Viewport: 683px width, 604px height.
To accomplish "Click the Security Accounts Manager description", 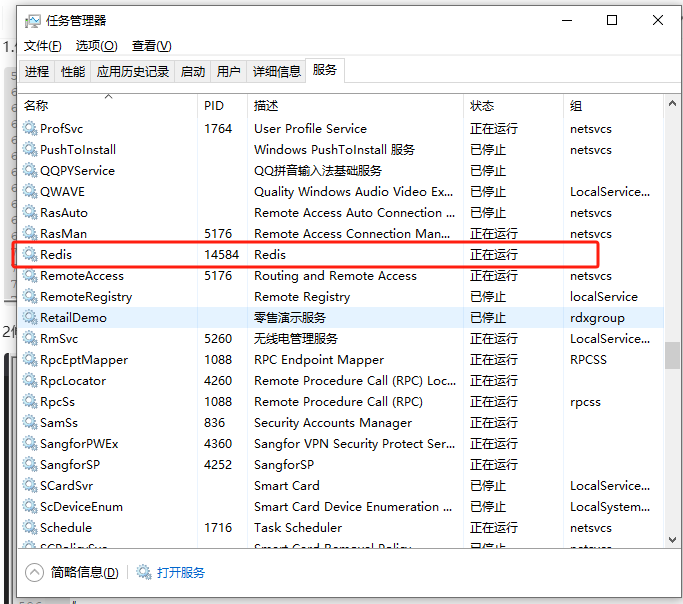I will pyautogui.click(x=333, y=422).
